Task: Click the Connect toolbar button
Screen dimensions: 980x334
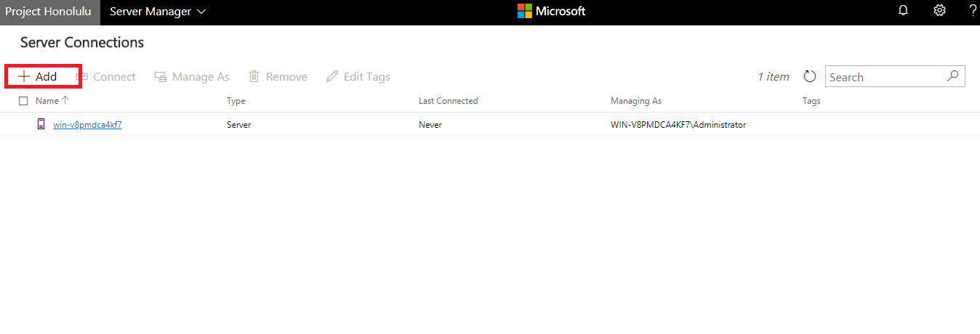Action: coord(105,77)
